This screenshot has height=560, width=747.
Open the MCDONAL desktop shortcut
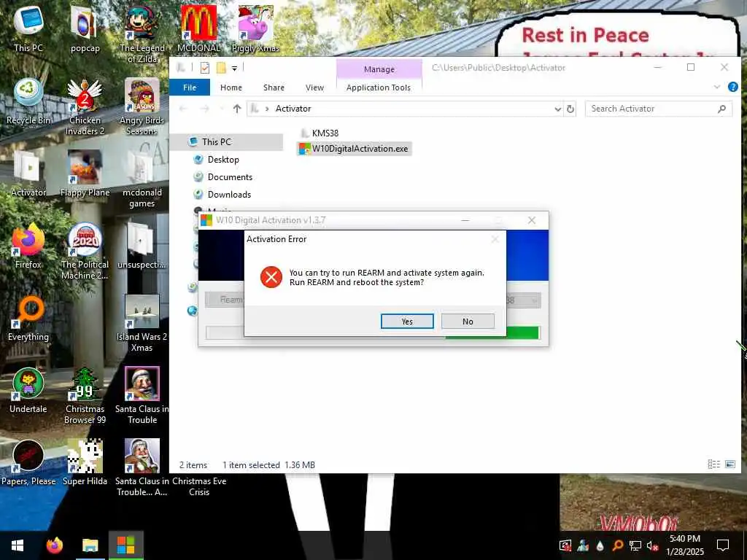198,28
